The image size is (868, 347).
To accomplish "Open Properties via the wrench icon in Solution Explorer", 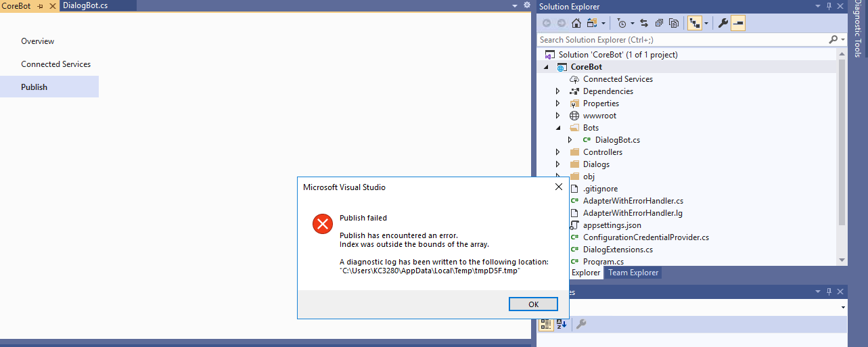I will pos(723,23).
